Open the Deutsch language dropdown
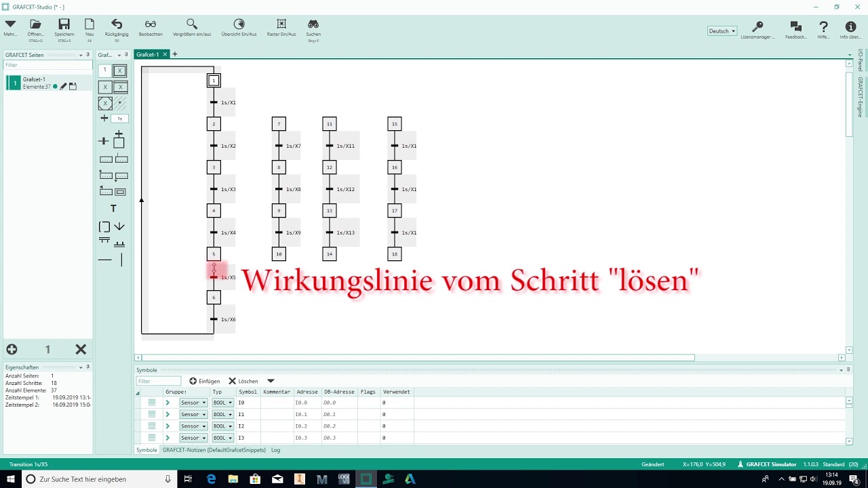The height and width of the screenshot is (488, 868). click(x=722, y=30)
